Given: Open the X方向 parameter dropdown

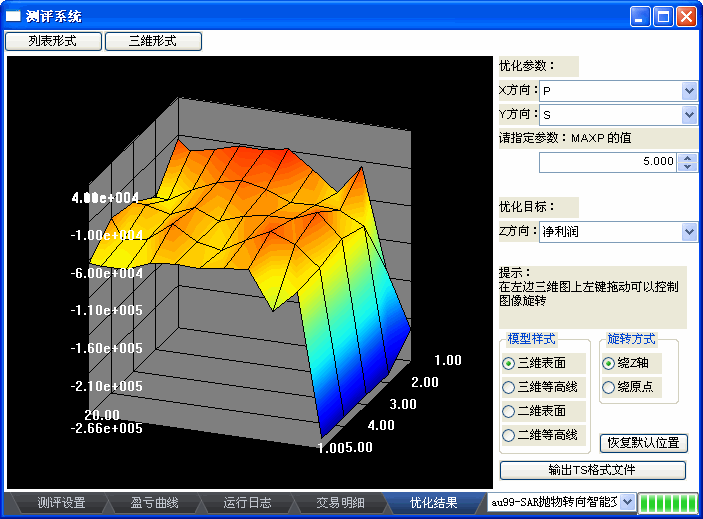Looking at the screenshot, I should [688, 91].
